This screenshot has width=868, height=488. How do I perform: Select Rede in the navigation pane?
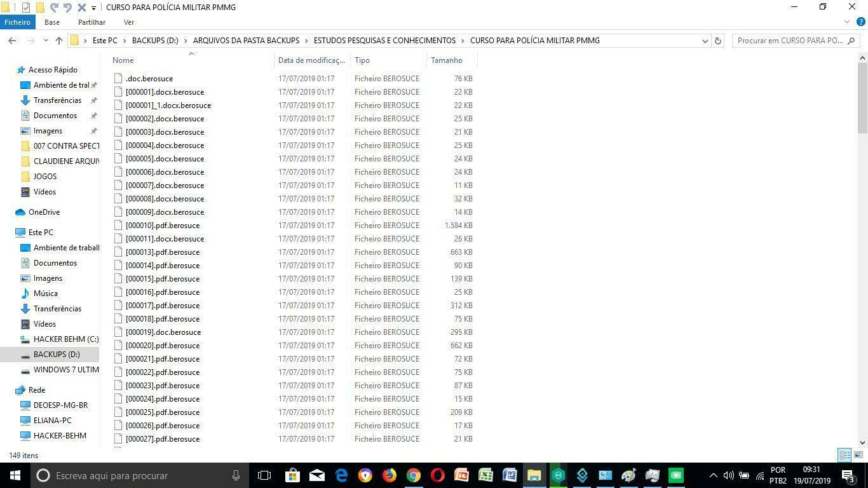pos(37,390)
